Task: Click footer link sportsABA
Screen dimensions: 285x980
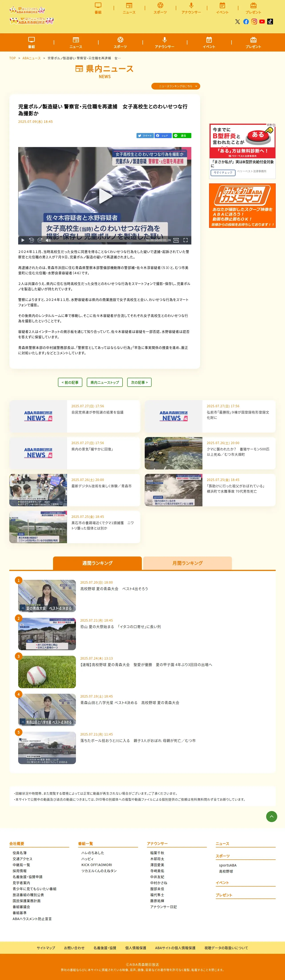Action: [228, 865]
